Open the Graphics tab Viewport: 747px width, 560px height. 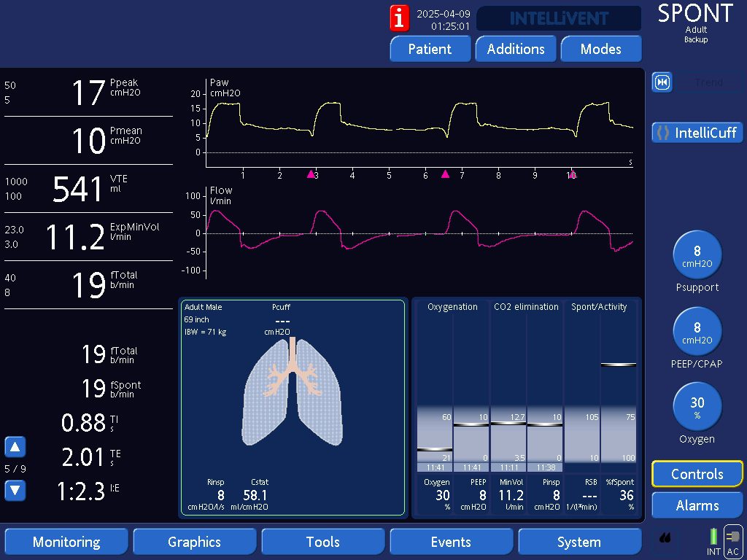click(x=194, y=542)
